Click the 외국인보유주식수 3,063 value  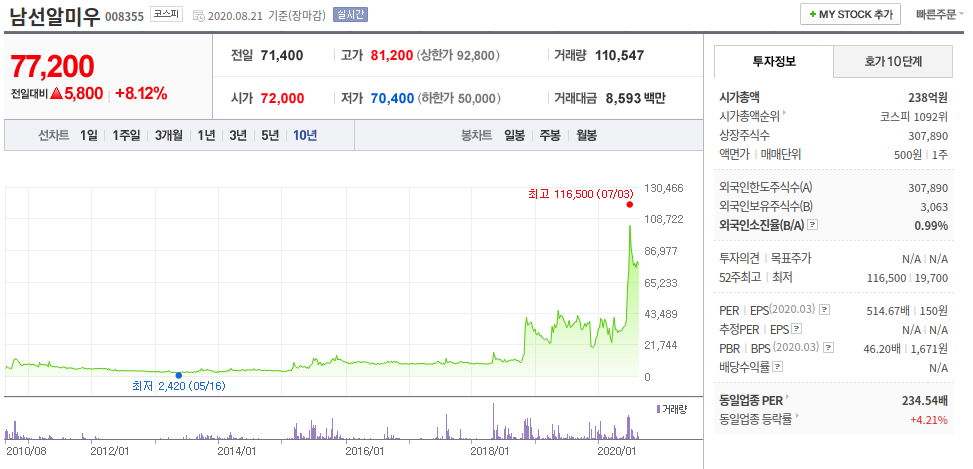coord(934,207)
